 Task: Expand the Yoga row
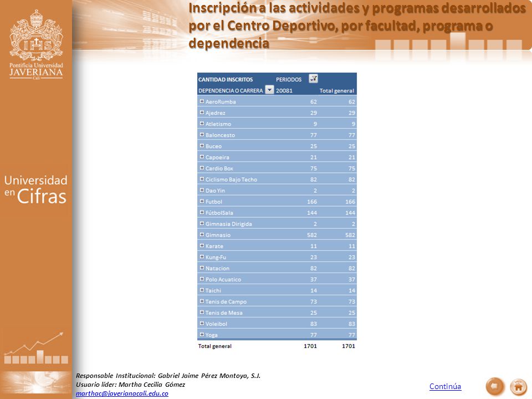tap(202, 335)
